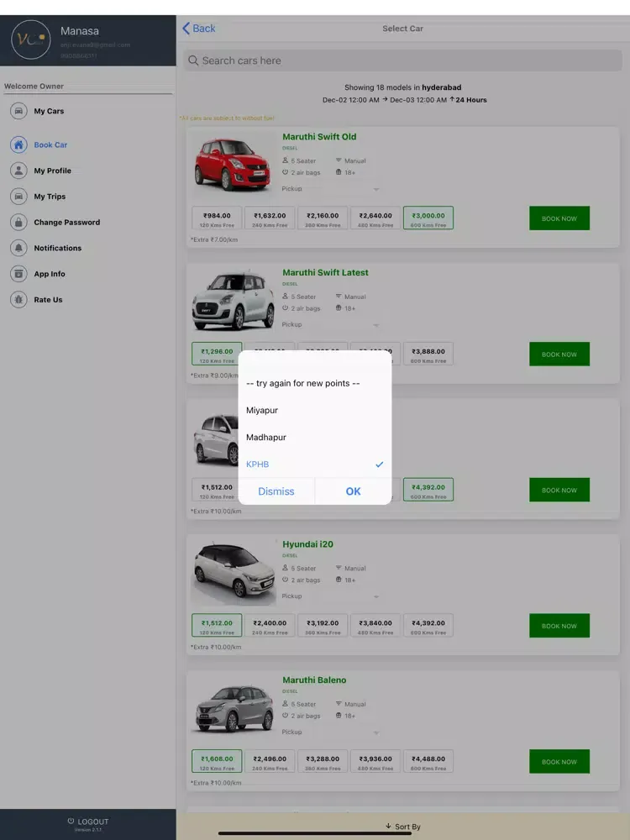Book Now for Hyundai i20

(559, 626)
